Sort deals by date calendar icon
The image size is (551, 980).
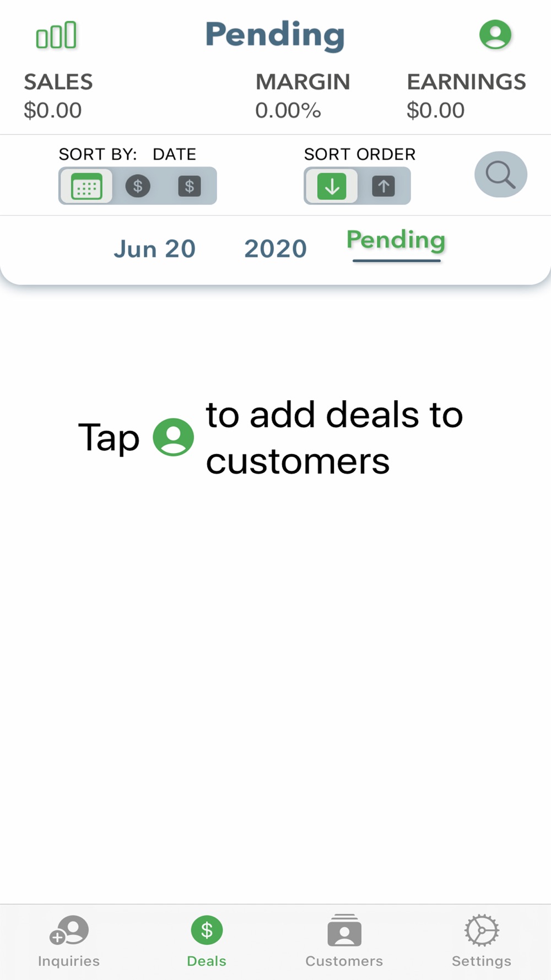(x=87, y=186)
